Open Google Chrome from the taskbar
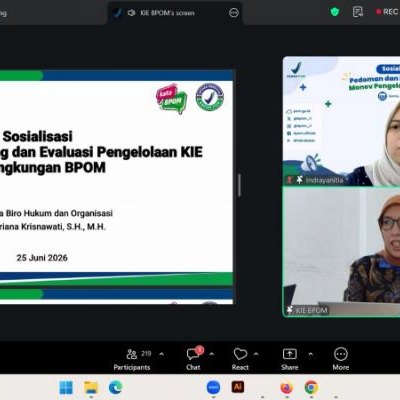Viewport: 400px width, 400px height. click(311, 388)
